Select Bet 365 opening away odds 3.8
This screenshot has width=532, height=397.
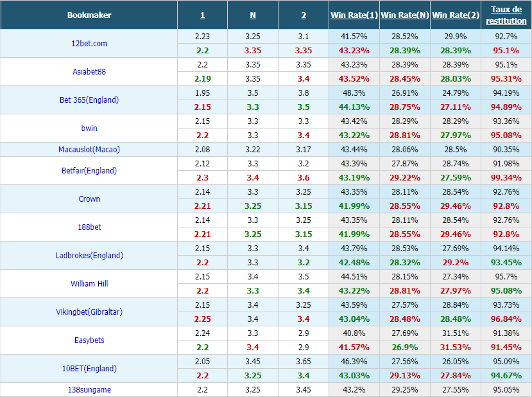coord(304,93)
